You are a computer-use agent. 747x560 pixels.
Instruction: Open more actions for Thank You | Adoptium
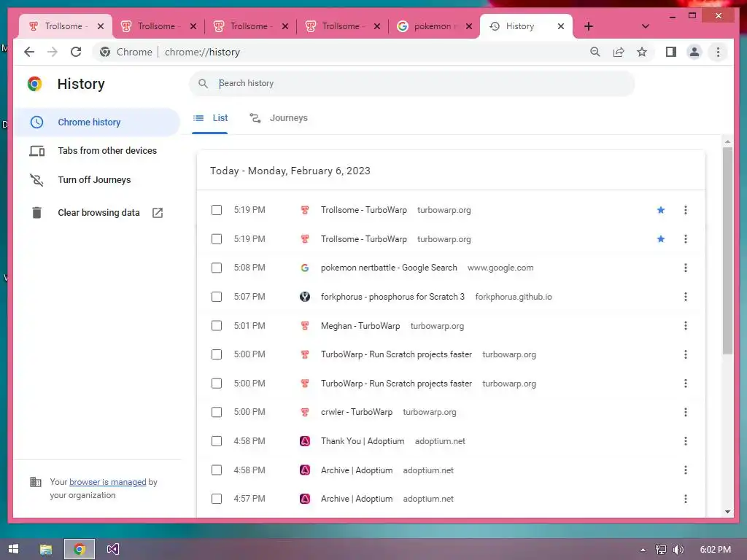(686, 441)
